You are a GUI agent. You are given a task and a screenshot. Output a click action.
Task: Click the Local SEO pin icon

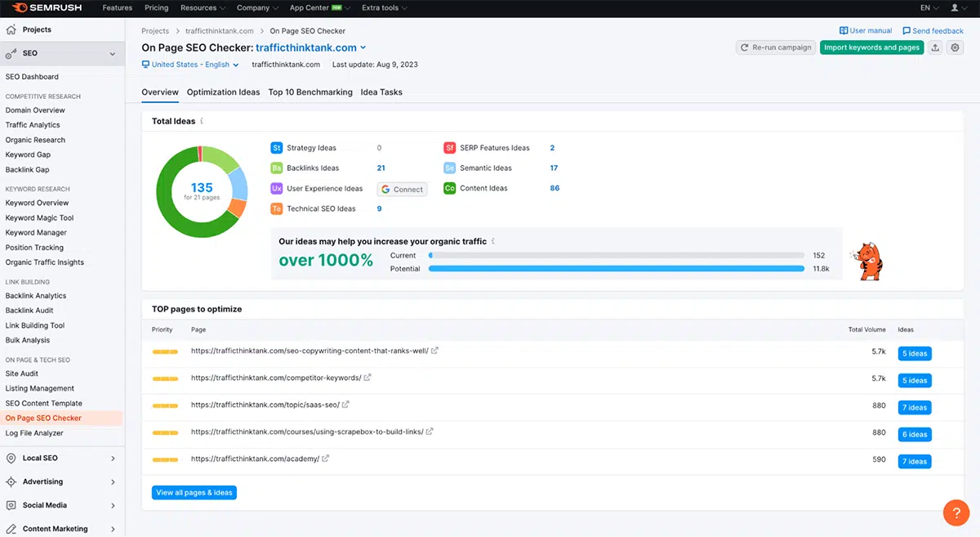pos(11,459)
